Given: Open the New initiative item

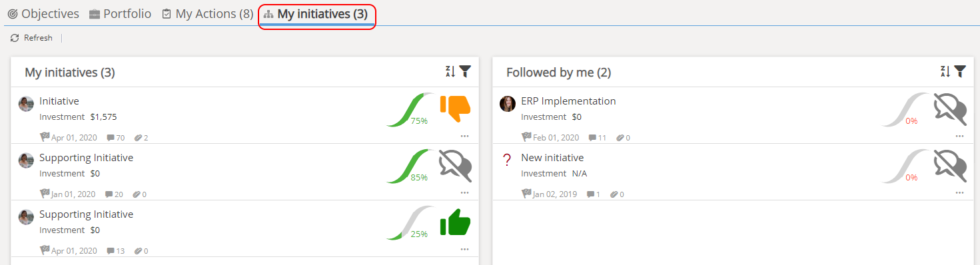Looking at the screenshot, I should click(552, 158).
